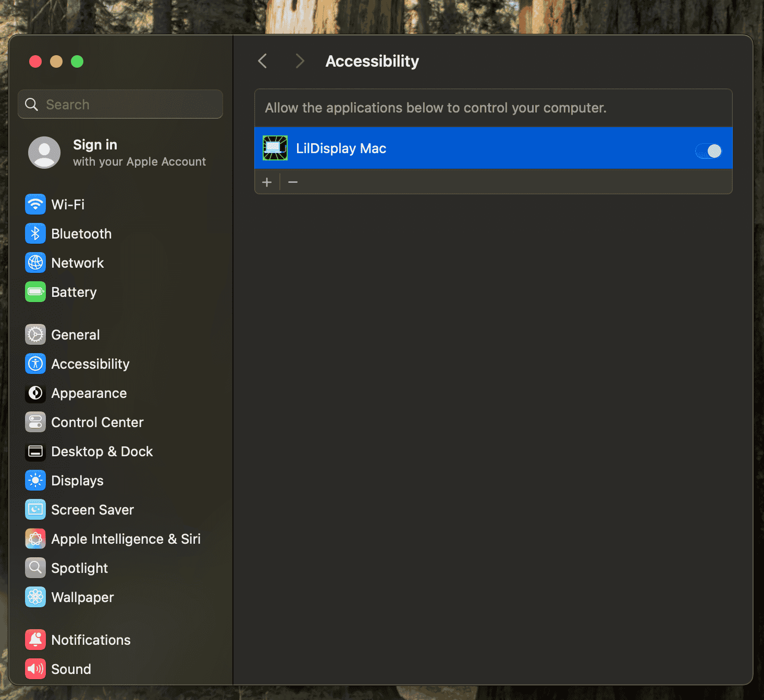Add an application with the plus button
The width and height of the screenshot is (764, 700).
pos(267,182)
